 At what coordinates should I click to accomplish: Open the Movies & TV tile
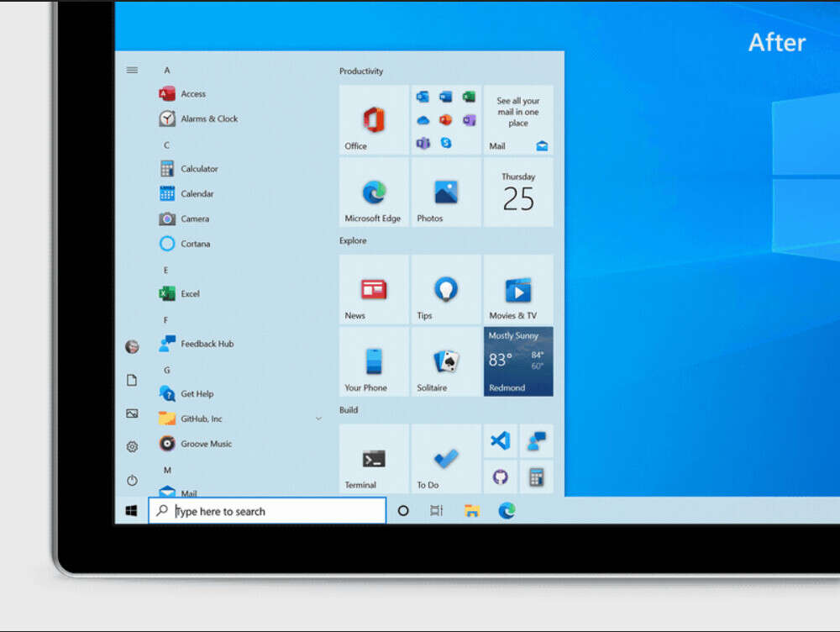[517, 290]
